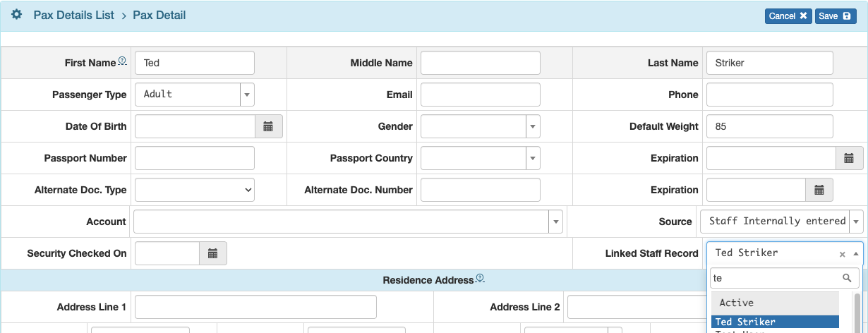Click the Email input field
868x333 pixels.
pos(480,95)
